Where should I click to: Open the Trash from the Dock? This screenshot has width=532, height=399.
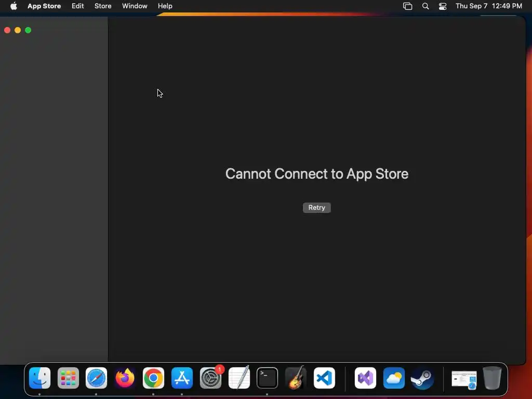click(492, 378)
